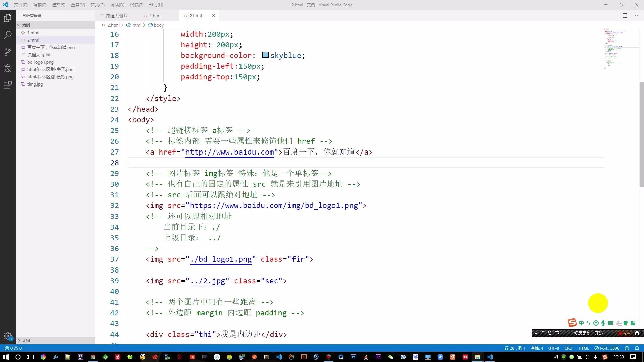The width and height of the screenshot is (644, 362).
Task: Open the Source Control view icon
Action: 7,52
